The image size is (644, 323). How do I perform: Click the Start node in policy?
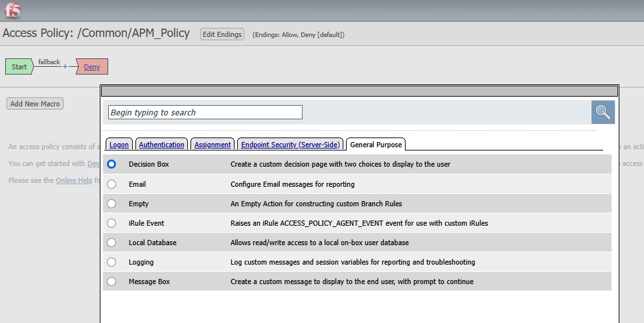[x=19, y=67]
